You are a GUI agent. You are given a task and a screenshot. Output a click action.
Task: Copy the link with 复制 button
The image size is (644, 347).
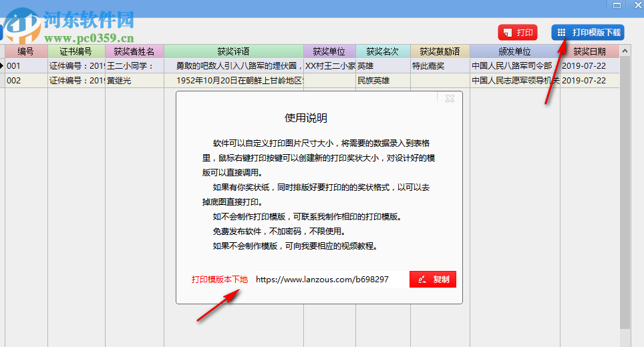[432, 280]
